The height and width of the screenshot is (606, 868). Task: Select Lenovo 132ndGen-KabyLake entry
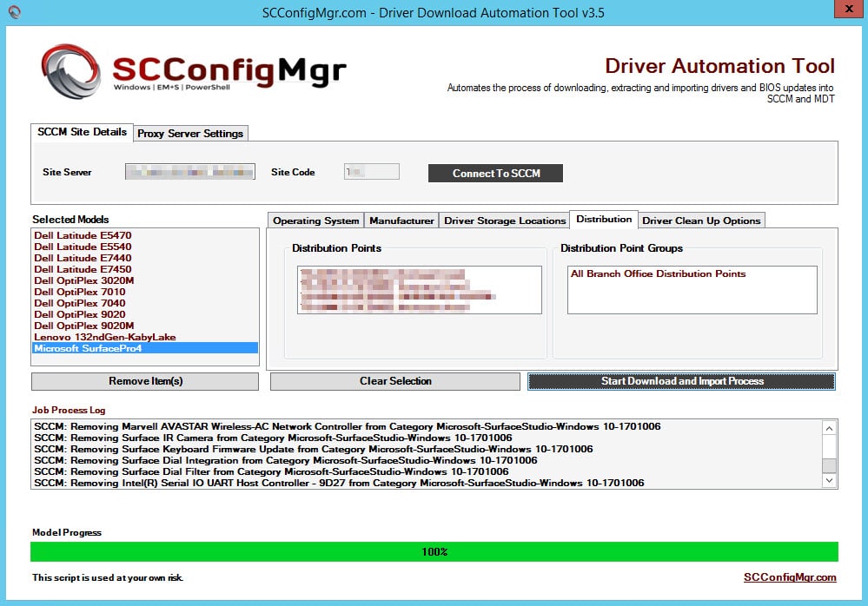point(144,337)
